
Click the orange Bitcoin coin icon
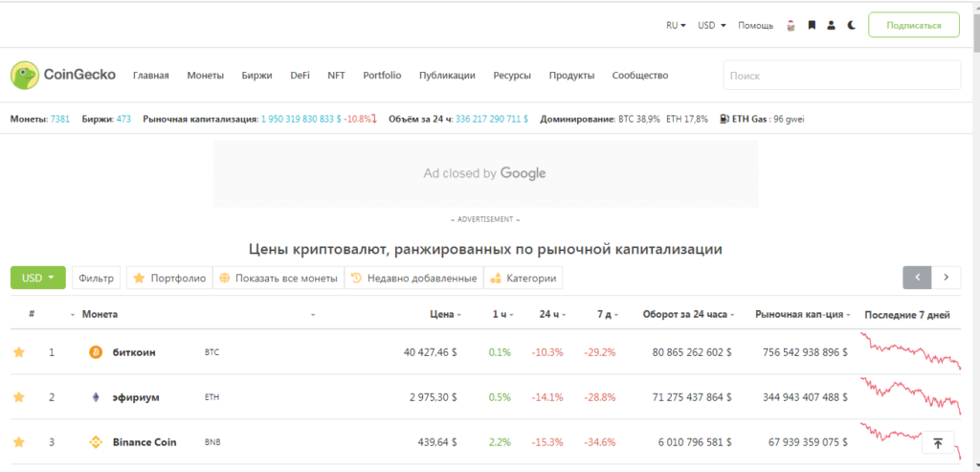[96, 352]
